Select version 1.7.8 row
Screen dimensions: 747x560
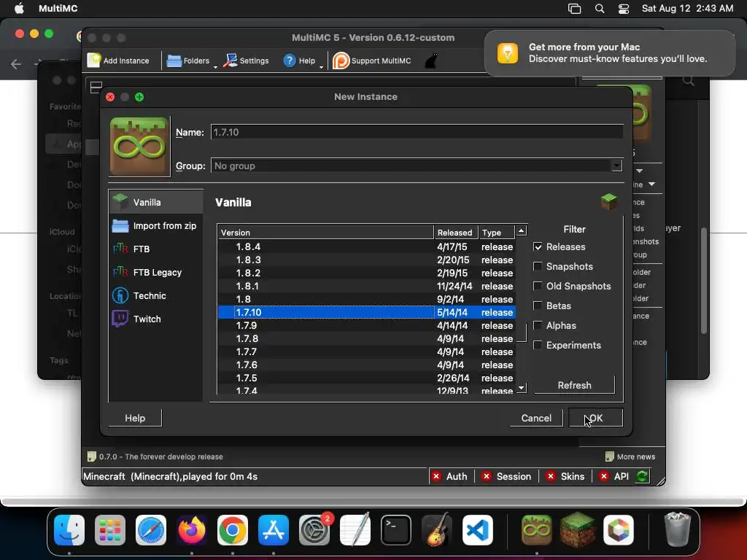pyautogui.click(x=367, y=338)
